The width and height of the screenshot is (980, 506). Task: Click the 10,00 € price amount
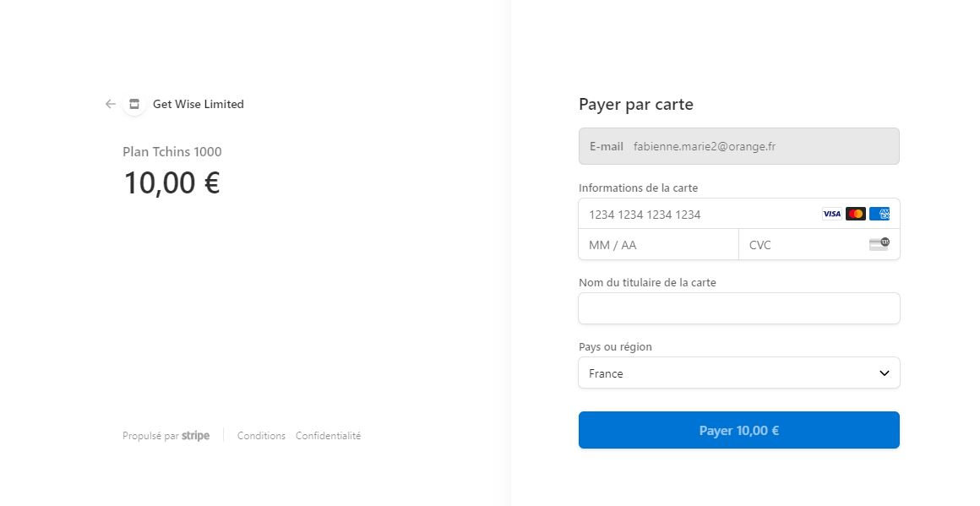click(172, 182)
